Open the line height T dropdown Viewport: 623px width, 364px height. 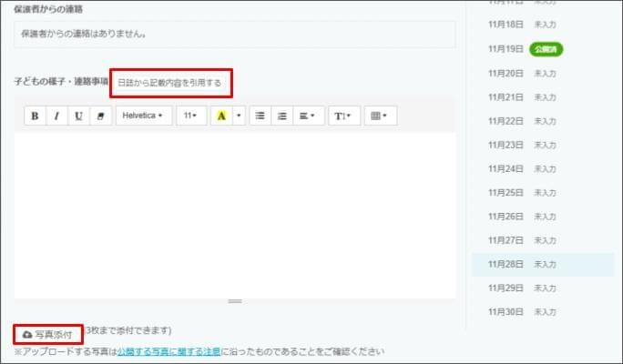(343, 116)
